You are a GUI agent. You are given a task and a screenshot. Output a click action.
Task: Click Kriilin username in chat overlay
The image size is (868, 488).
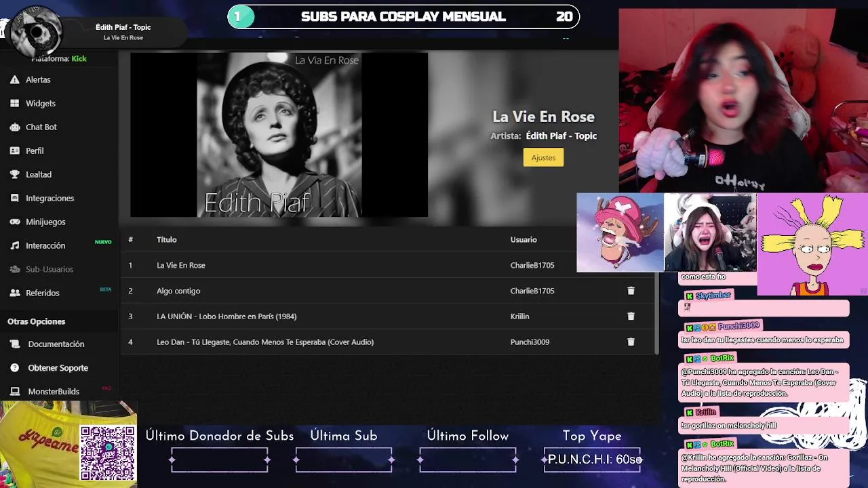point(705,412)
